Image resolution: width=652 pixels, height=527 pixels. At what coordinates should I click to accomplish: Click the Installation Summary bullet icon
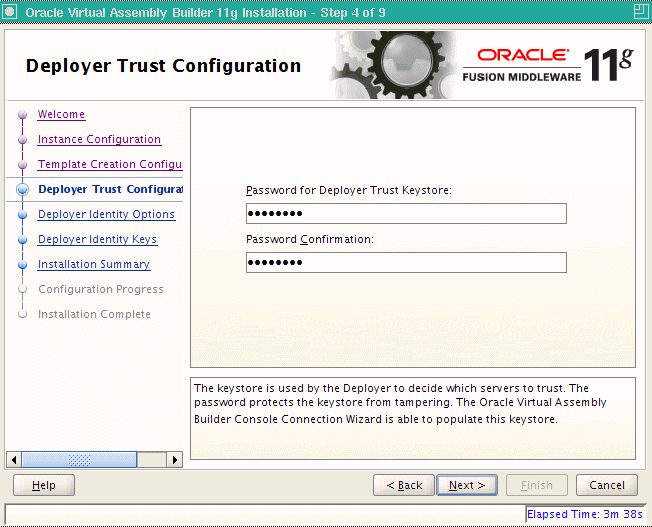pos(22,265)
